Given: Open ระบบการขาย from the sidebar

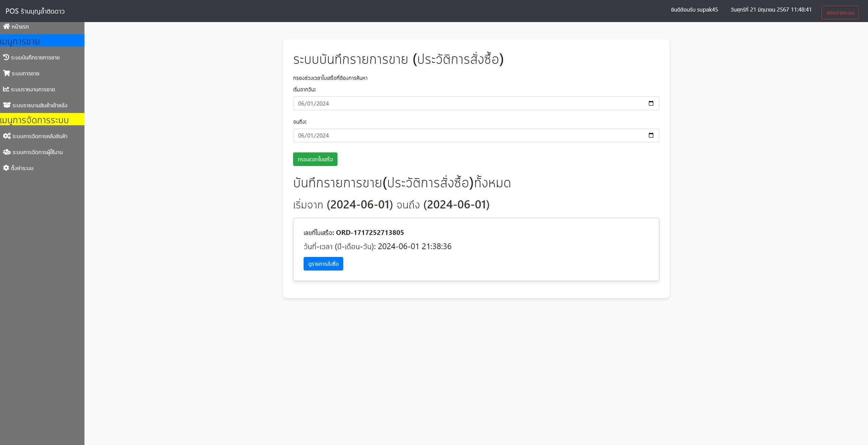Looking at the screenshot, I should point(25,73).
